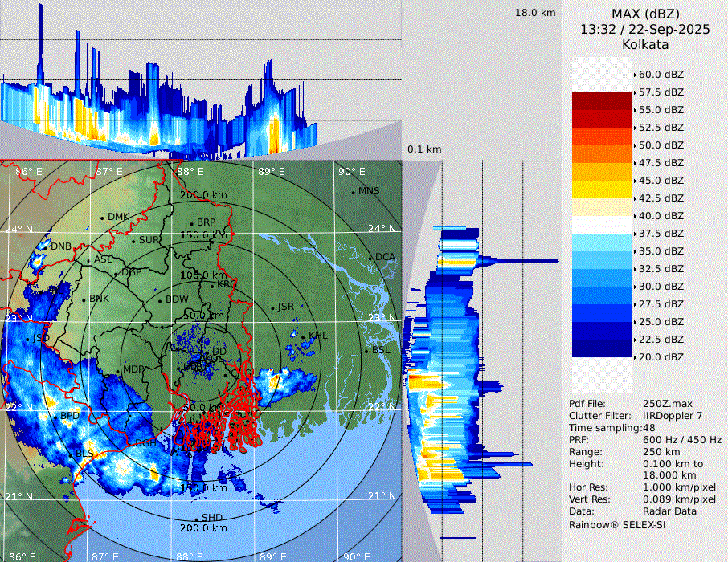
Task: Click the DCA station marker dot
Action: 370,258
